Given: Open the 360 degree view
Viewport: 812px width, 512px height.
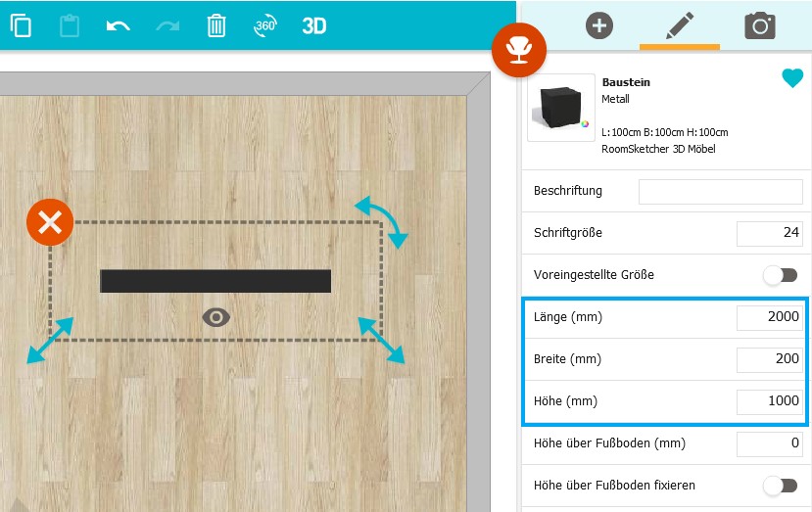Looking at the screenshot, I should [x=264, y=25].
